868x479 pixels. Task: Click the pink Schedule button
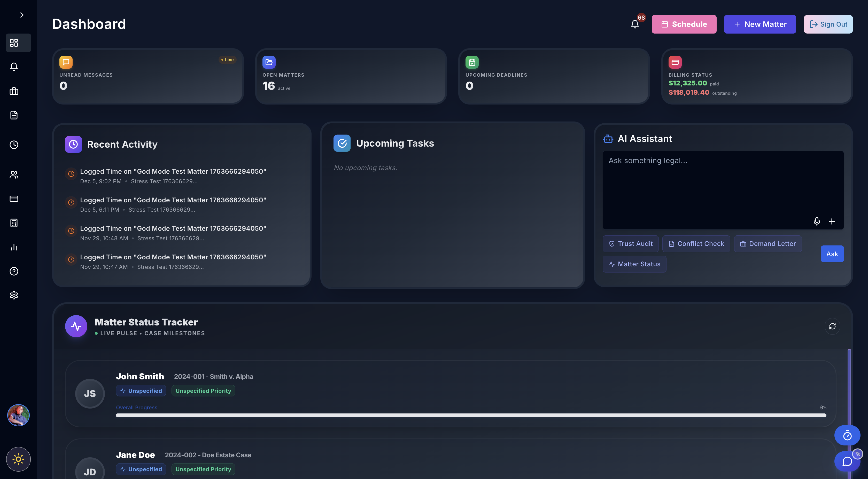point(684,24)
